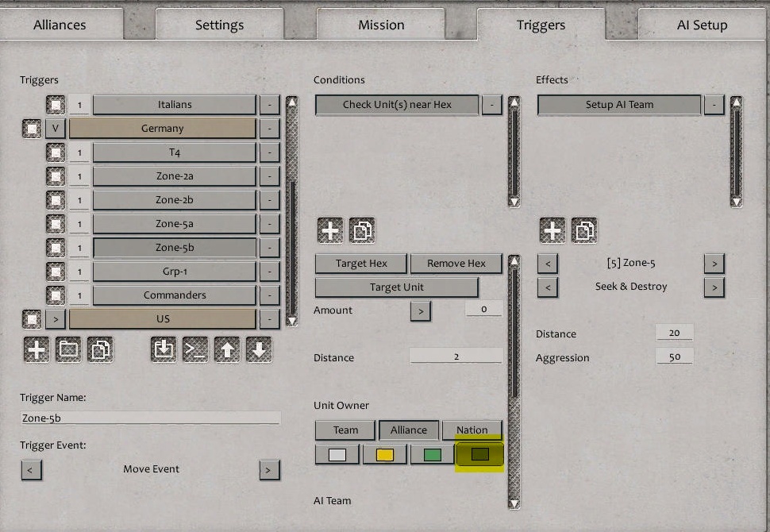Open trigger script console icon

[195, 349]
